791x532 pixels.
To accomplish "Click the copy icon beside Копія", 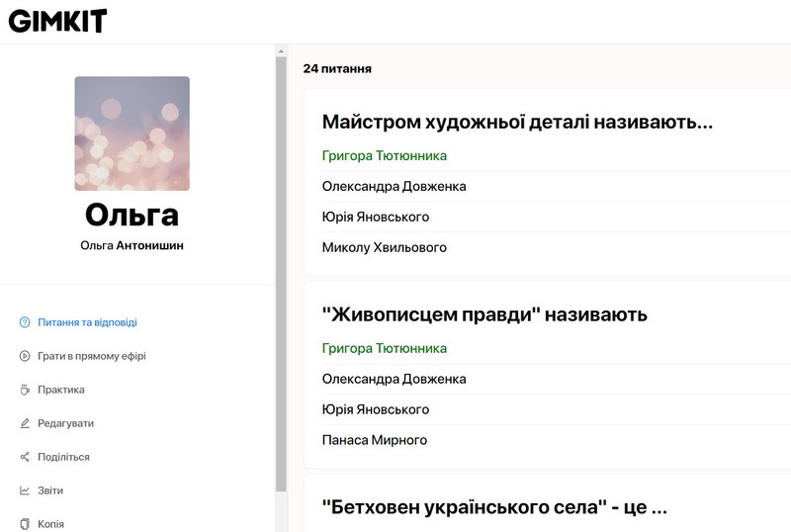I will tap(25, 524).
